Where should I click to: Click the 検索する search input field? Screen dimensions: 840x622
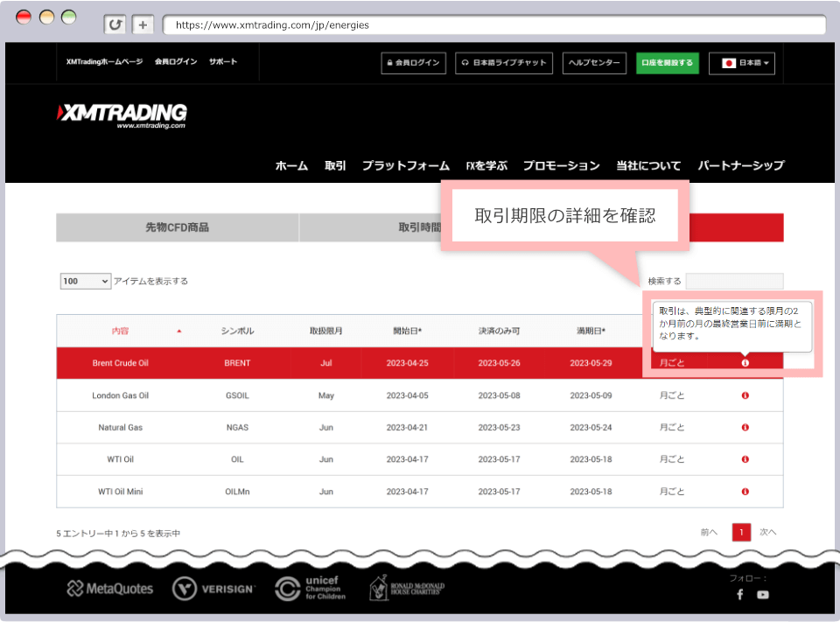[x=734, y=281]
